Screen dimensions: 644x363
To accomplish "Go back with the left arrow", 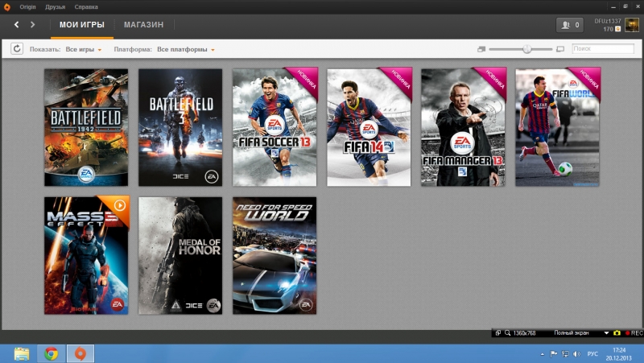I will (17, 25).
